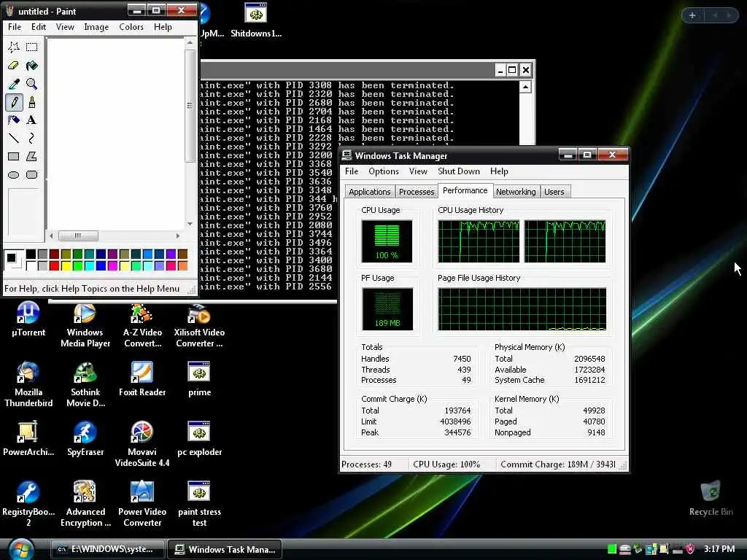Open the File menu in Paint
The image size is (747, 560).
tap(15, 27)
